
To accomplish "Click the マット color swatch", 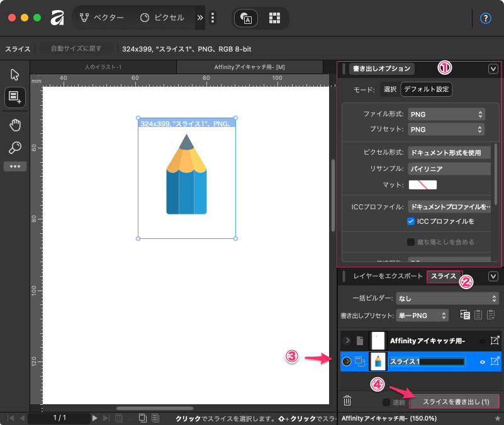I will click(423, 185).
